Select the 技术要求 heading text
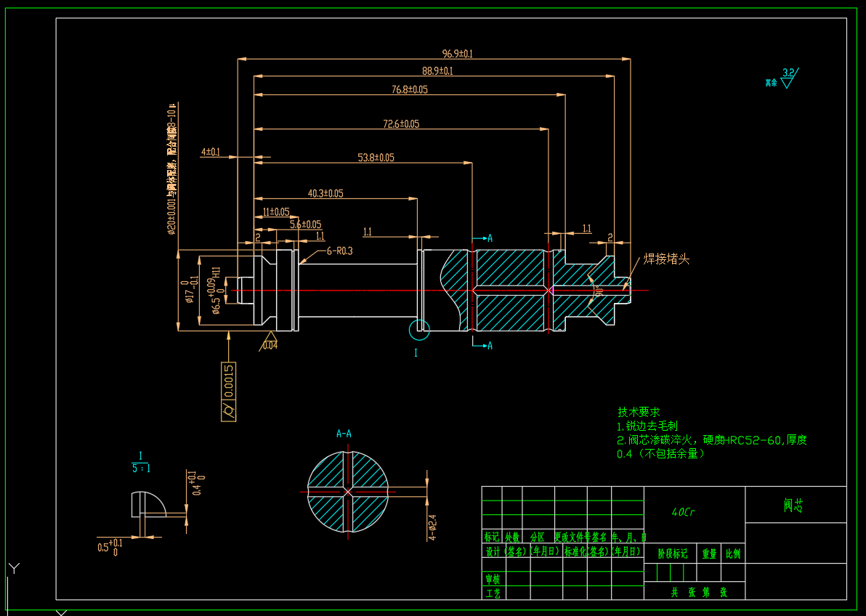The image size is (866, 616). 639,412
